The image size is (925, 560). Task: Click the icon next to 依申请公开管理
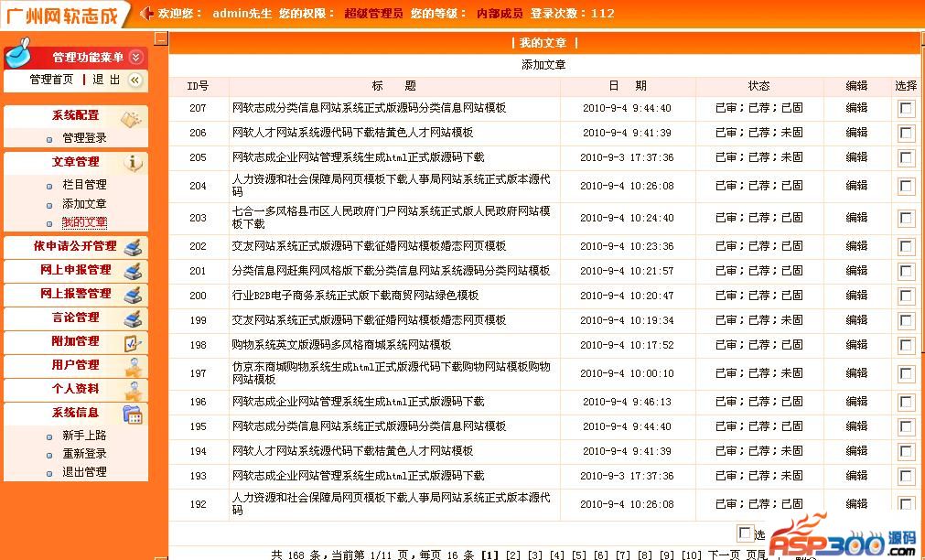pyautogui.click(x=134, y=247)
